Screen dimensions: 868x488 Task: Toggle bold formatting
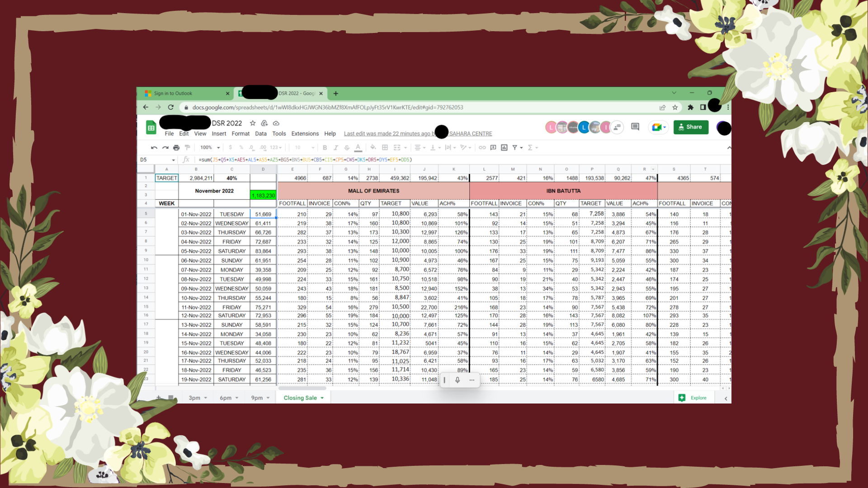tap(325, 148)
